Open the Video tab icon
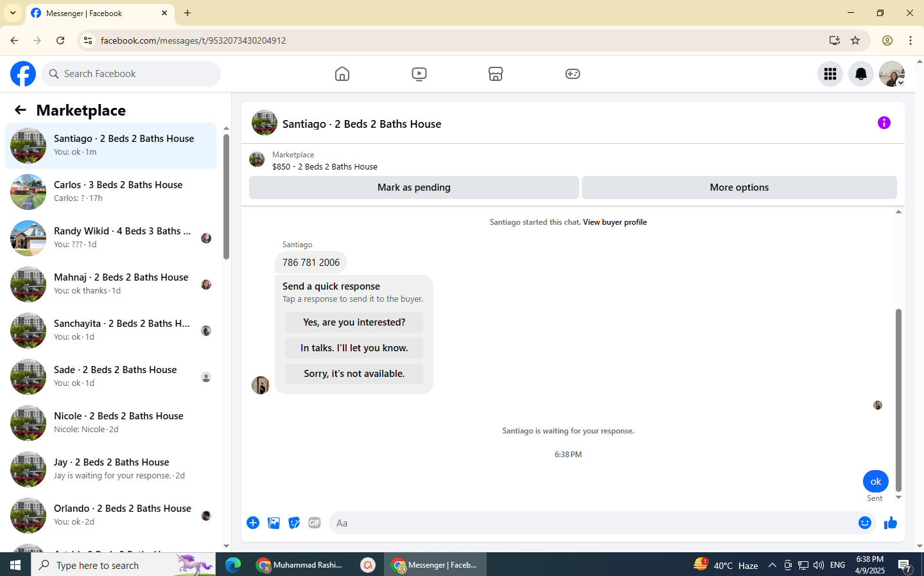Screen dimensions: 924x576 point(419,74)
